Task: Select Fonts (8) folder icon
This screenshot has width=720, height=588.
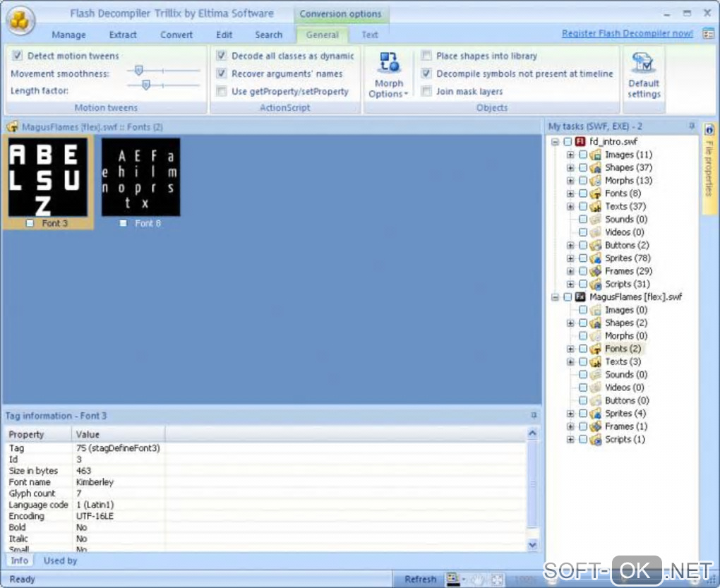Action: (x=596, y=193)
